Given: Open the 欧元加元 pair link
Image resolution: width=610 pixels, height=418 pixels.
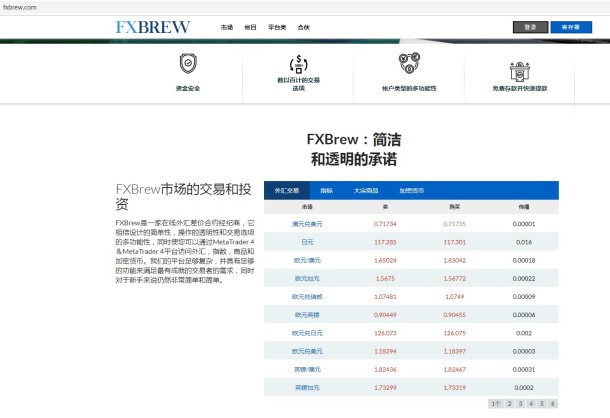Looking at the screenshot, I should (x=307, y=279).
